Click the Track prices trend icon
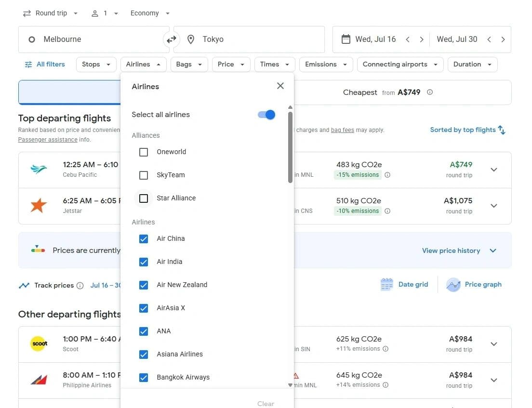 point(24,286)
